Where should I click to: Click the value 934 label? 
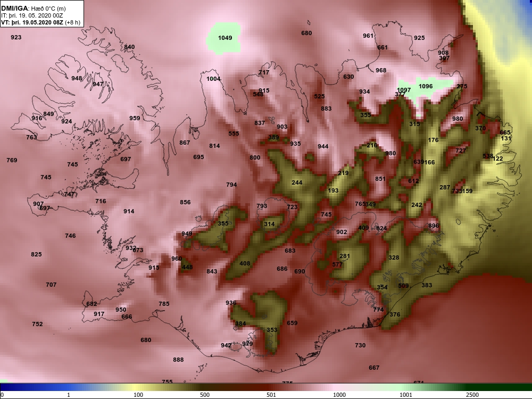click(x=364, y=92)
